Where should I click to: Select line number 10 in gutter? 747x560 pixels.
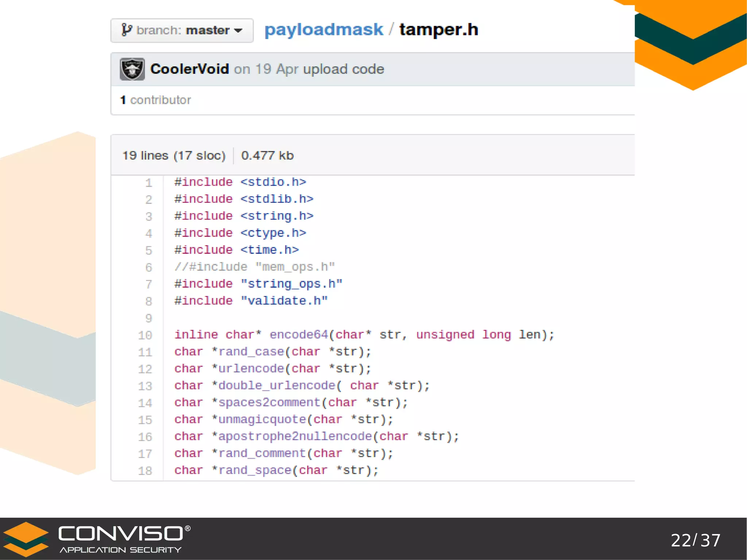[x=145, y=335]
